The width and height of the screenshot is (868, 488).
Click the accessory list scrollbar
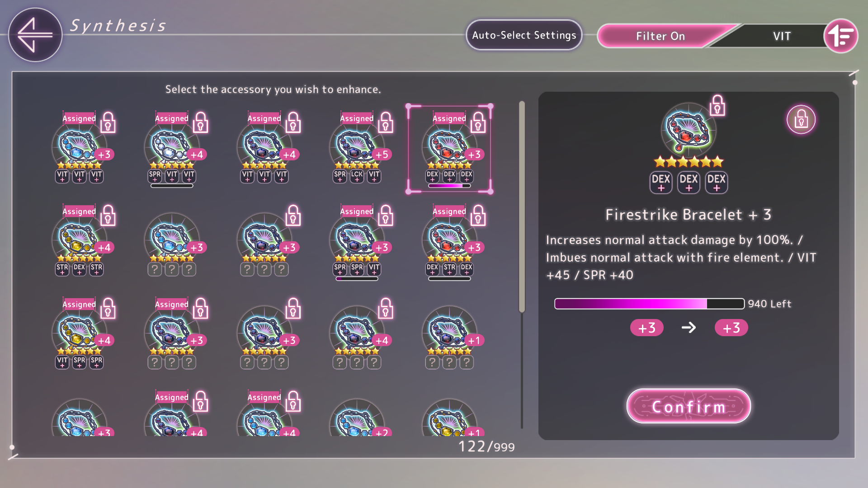click(522, 206)
